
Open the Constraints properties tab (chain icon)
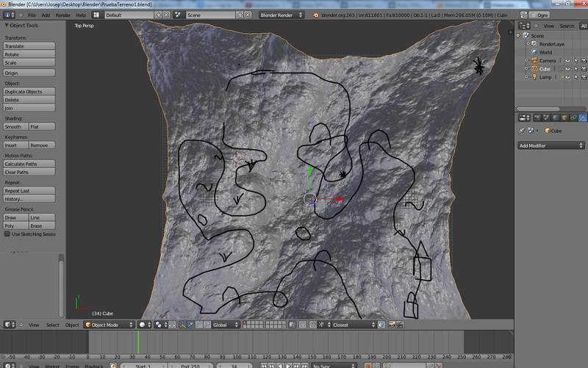pos(573,117)
